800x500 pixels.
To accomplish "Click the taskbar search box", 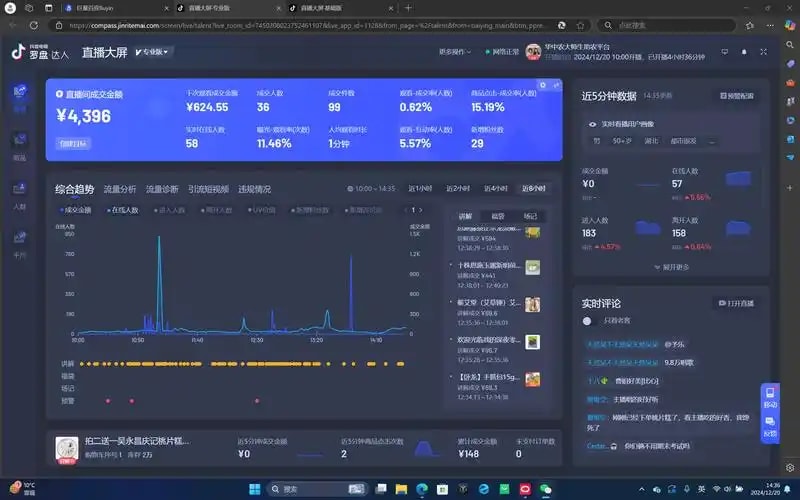I will coord(316,489).
